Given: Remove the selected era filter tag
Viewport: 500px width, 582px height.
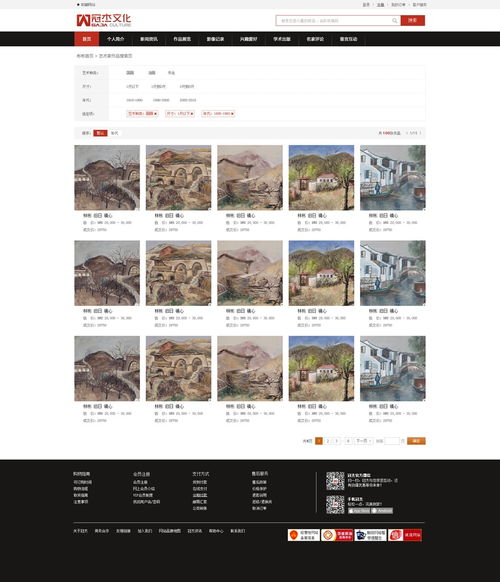Looking at the screenshot, I should coord(232,114).
